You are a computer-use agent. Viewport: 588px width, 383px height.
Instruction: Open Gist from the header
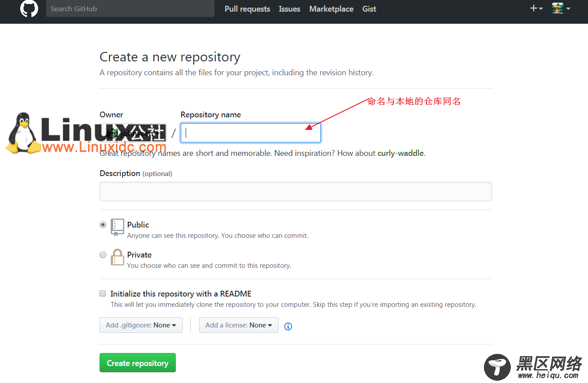369,9
